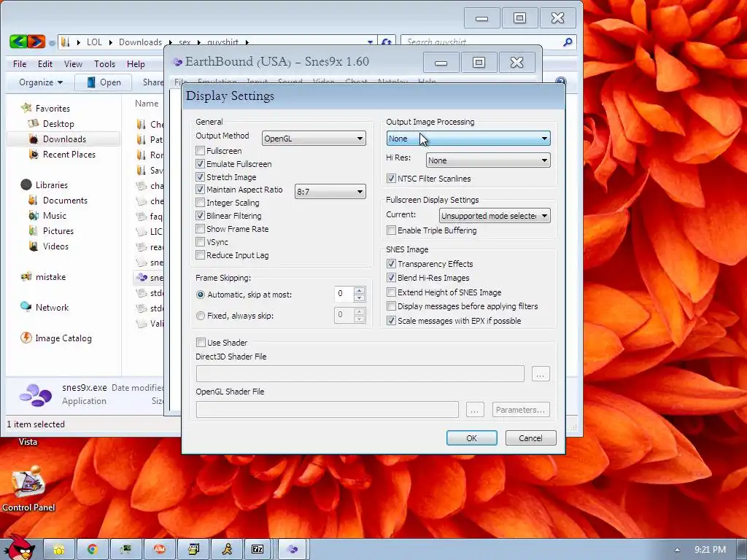The image size is (747, 560).
Task: Launch 7-Zip from the taskbar
Action: [258, 549]
